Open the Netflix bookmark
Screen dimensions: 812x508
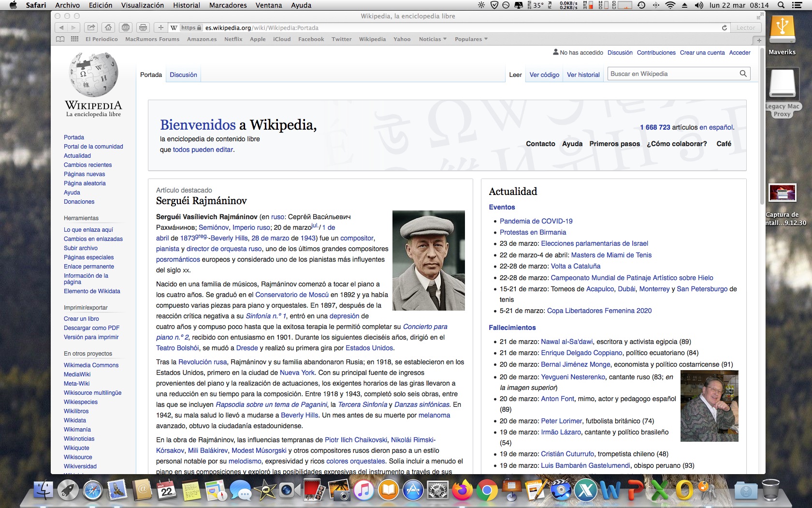click(x=233, y=39)
